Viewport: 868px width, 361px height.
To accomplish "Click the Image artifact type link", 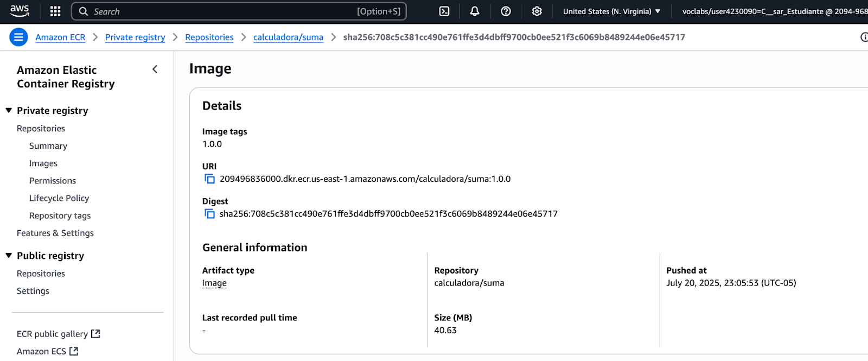I will coord(214,282).
